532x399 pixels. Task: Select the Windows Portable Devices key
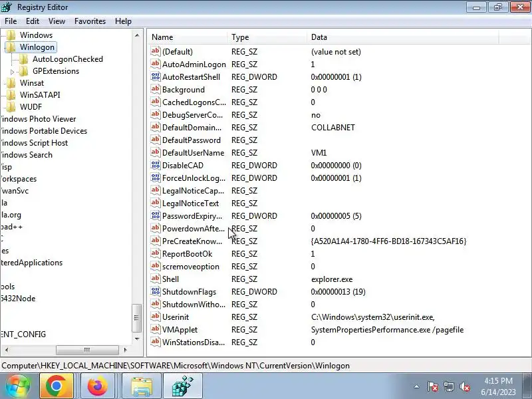pyautogui.click(x=44, y=130)
